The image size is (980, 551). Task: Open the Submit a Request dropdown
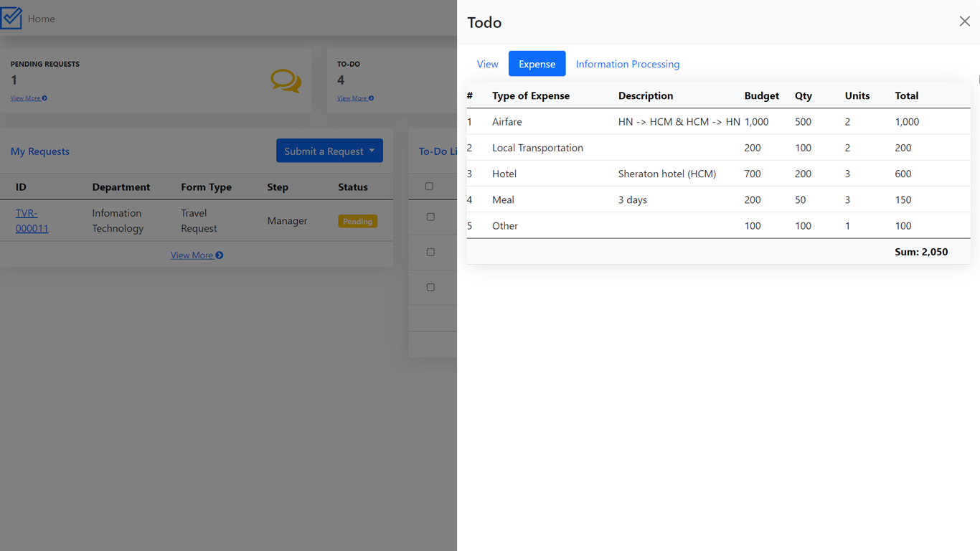click(x=329, y=151)
